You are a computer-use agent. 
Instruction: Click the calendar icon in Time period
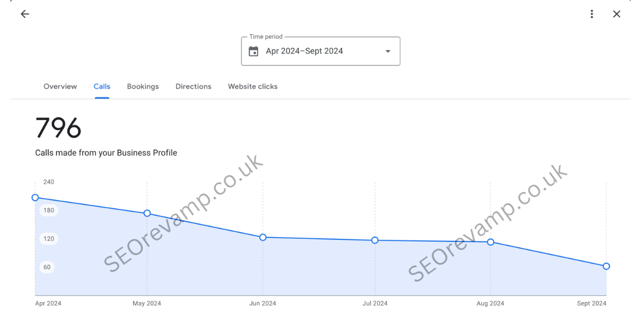pyautogui.click(x=254, y=52)
